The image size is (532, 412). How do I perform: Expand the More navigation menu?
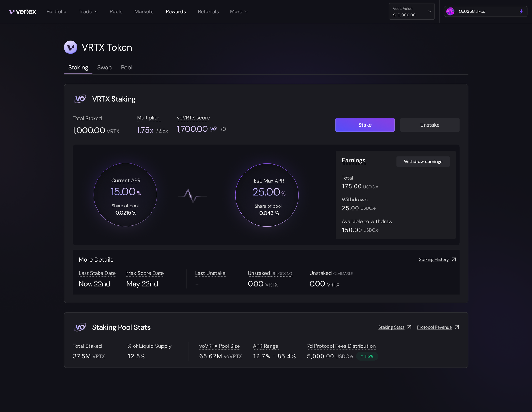coord(239,12)
